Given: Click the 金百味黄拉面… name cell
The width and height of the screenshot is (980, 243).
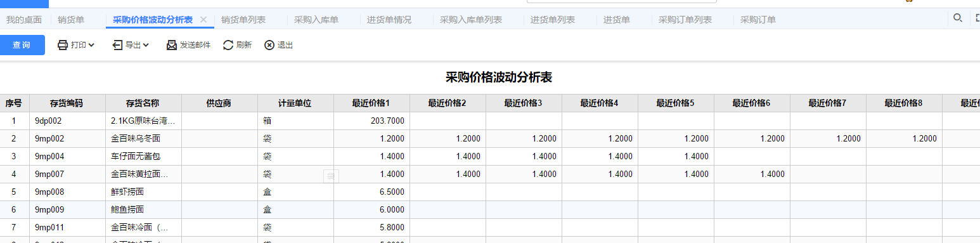Looking at the screenshot, I should (143, 174).
